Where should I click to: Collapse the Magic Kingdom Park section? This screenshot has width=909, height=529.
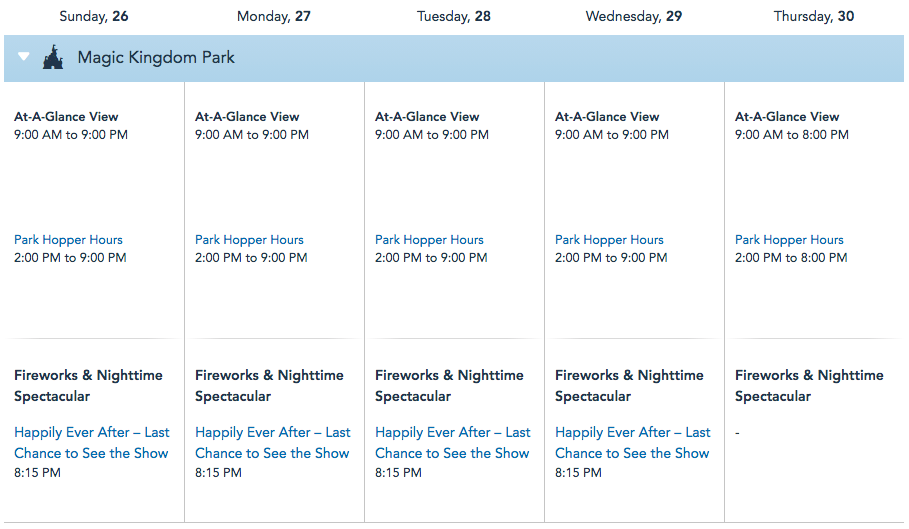[24, 58]
